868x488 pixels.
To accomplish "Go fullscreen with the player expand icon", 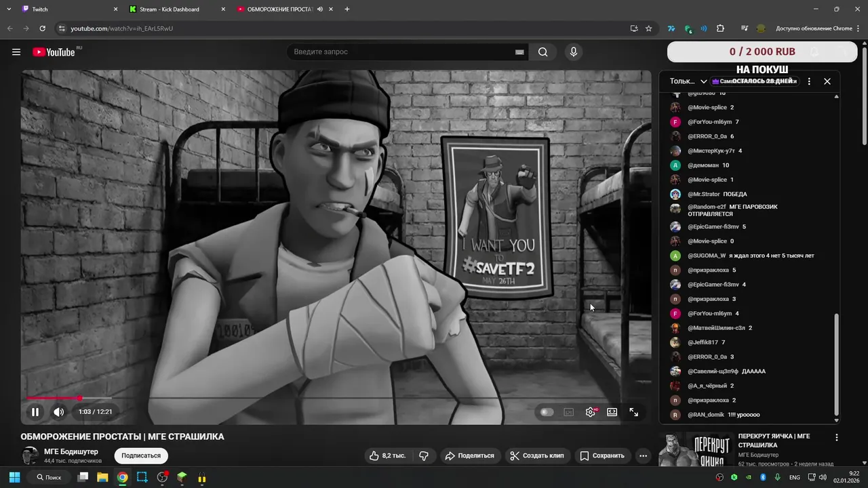I will coord(633,412).
